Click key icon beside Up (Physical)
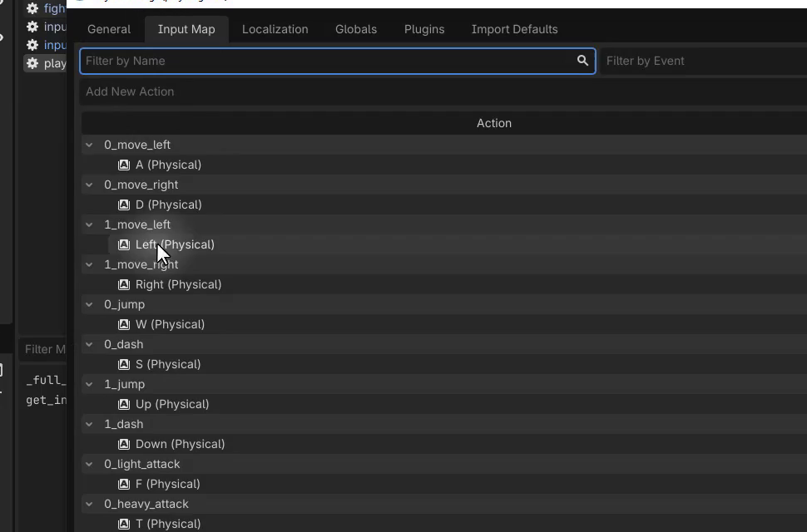The width and height of the screenshot is (807, 532). coord(123,405)
